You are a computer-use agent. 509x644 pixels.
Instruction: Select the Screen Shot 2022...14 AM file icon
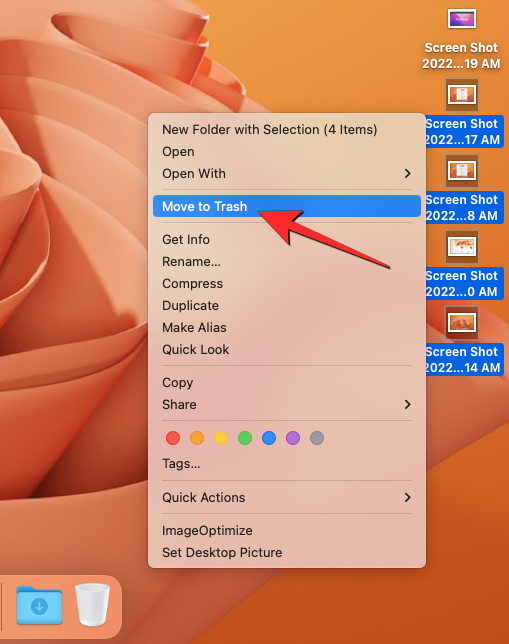462,323
